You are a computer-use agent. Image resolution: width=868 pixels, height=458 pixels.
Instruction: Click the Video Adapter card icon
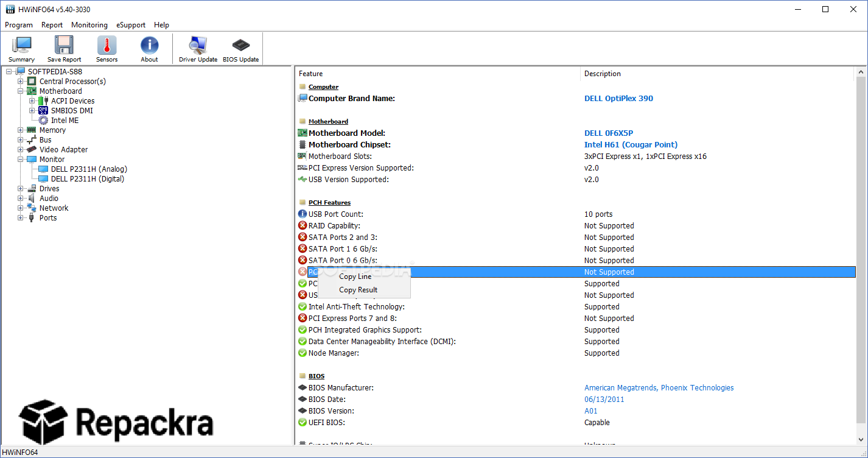click(32, 150)
